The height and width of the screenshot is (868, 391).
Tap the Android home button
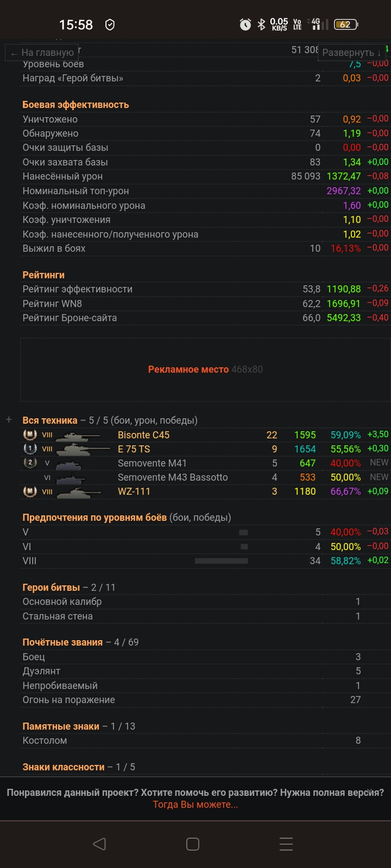(x=193, y=844)
